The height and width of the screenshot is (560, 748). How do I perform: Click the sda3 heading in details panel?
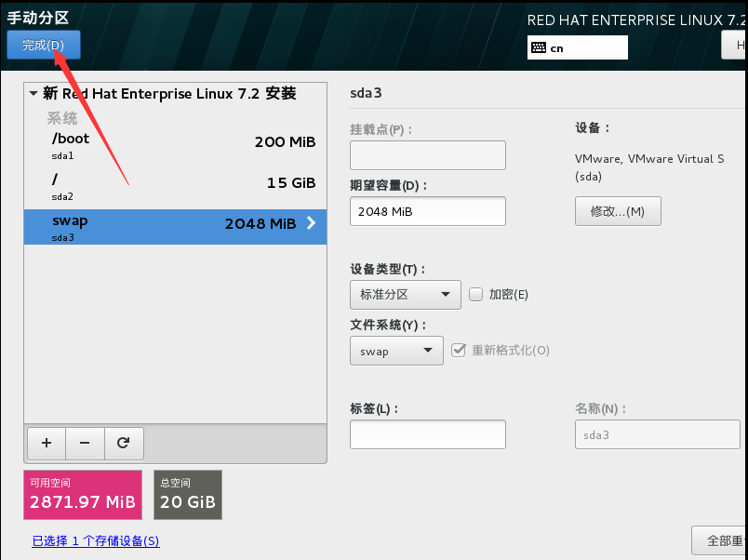point(366,92)
